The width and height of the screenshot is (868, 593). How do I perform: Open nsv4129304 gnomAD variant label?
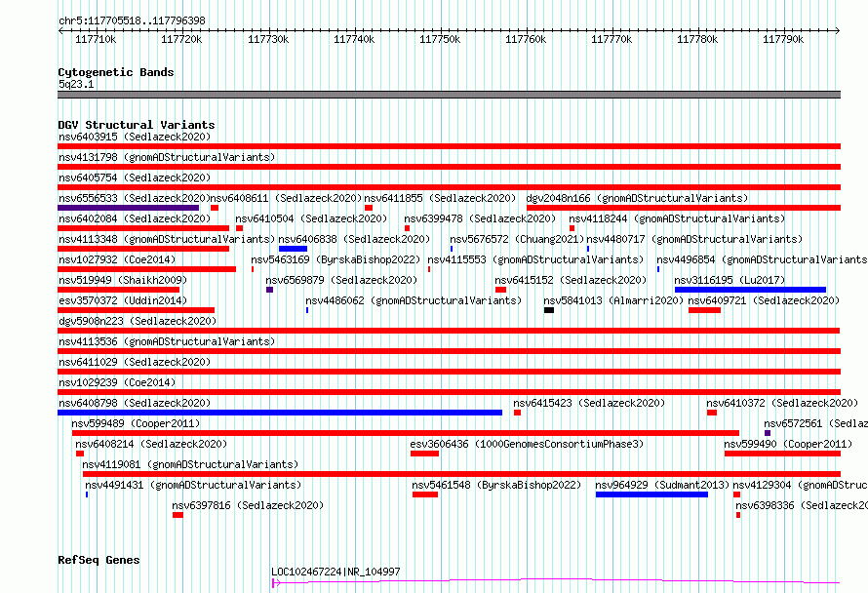coord(800,485)
